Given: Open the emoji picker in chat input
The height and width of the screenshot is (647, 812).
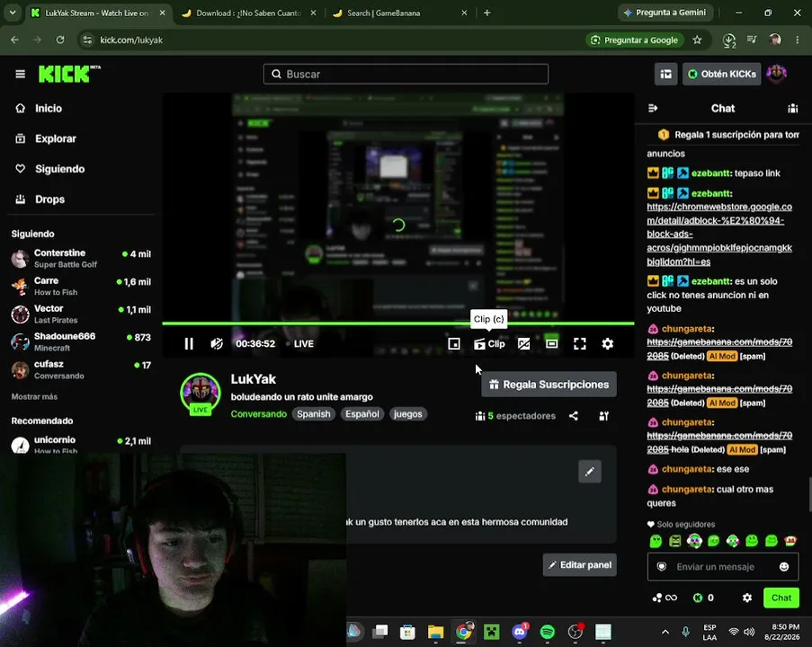Looking at the screenshot, I should click(784, 567).
